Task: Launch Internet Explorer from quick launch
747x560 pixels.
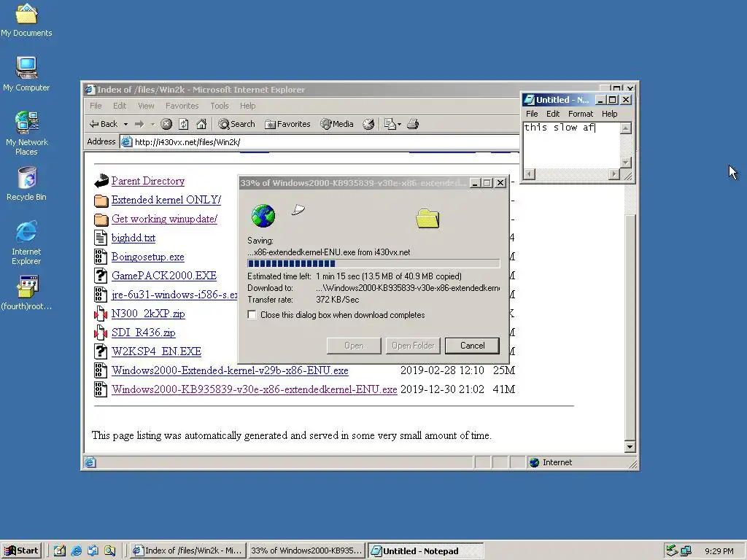Action: click(x=76, y=551)
